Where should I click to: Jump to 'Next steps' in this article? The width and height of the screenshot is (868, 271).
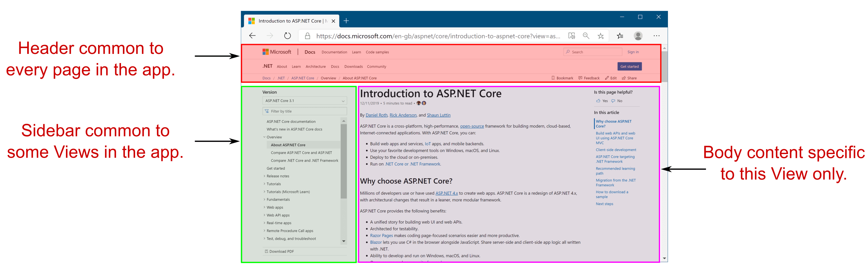pos(604,204)
